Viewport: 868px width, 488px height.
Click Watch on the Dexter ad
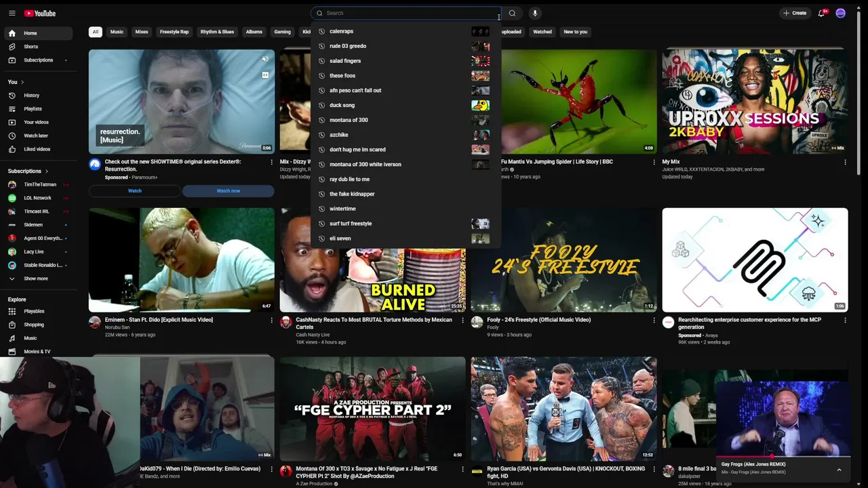(135, 191)
